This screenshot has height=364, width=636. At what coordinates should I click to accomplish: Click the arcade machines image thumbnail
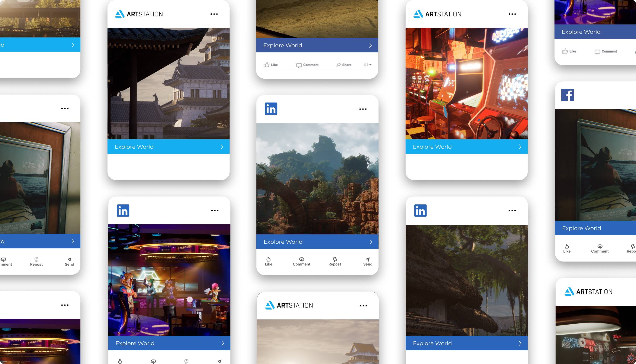466,84
